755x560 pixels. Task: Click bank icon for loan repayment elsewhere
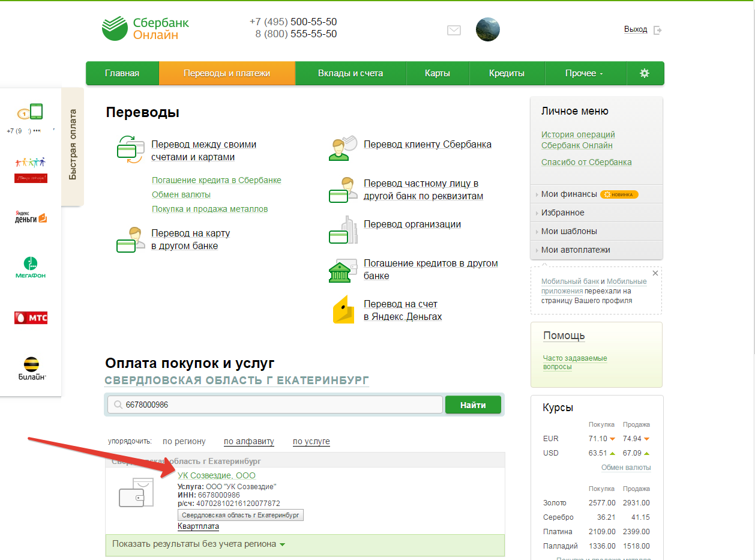[x=343, y=270]
